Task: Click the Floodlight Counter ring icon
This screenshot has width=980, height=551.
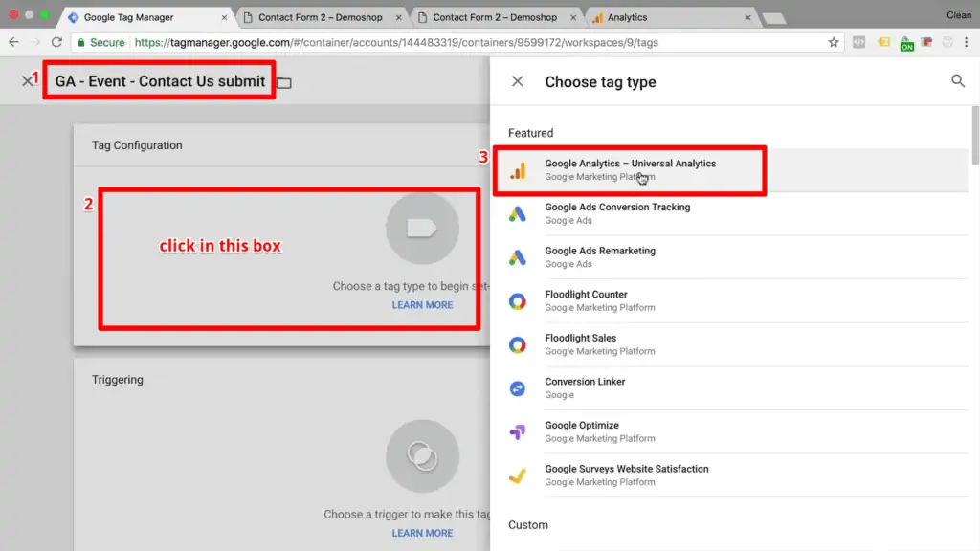Action: tap(518, 301)
